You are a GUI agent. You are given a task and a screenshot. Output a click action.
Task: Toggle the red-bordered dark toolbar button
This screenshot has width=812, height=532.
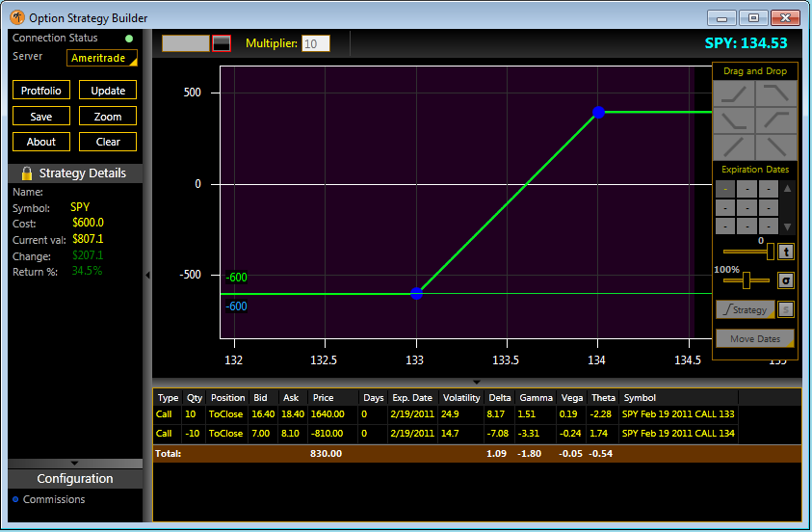[222, 43]
